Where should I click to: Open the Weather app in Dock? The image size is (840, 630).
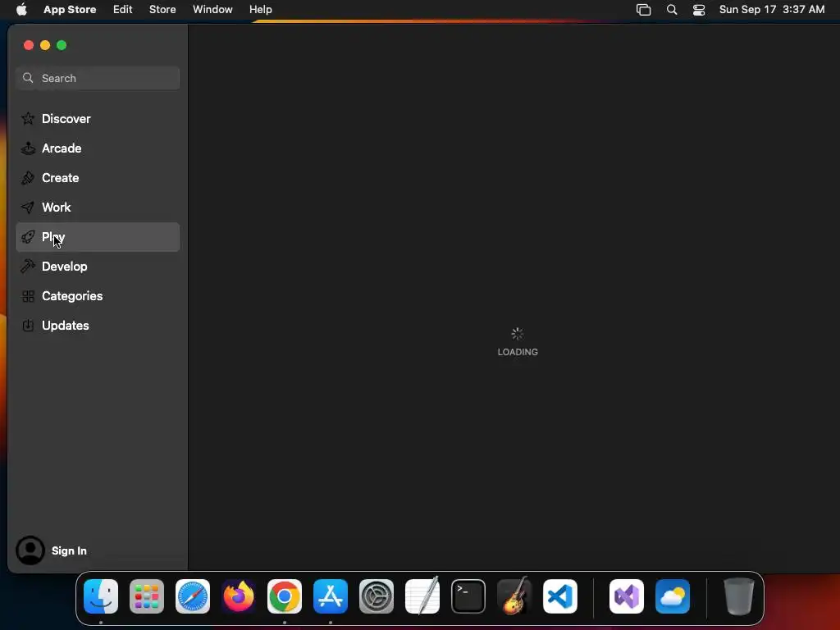[x=673, y=596]
